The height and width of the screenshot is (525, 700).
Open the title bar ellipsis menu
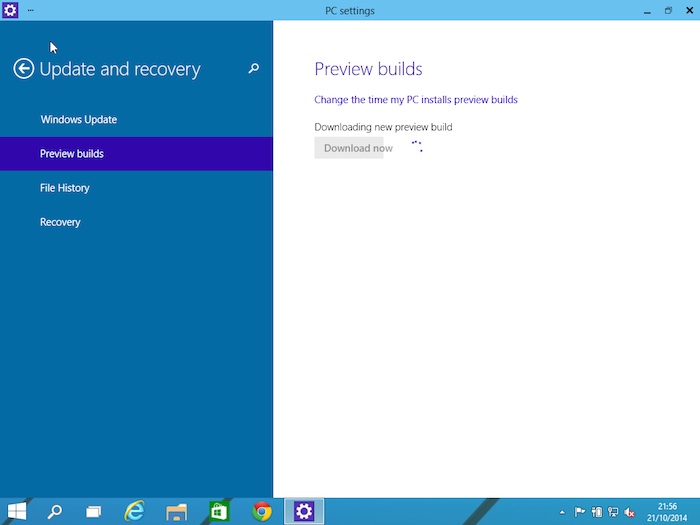30,10
